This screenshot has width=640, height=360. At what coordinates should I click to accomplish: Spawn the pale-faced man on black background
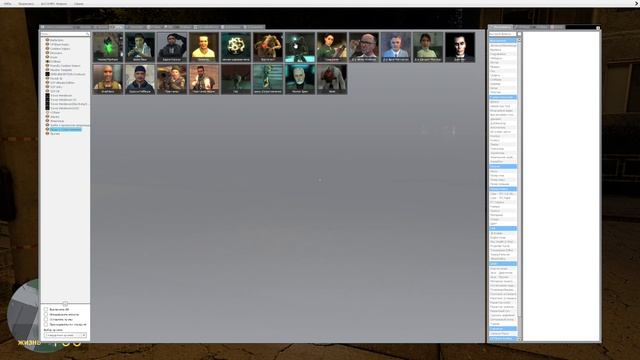(x=460, y=47)
